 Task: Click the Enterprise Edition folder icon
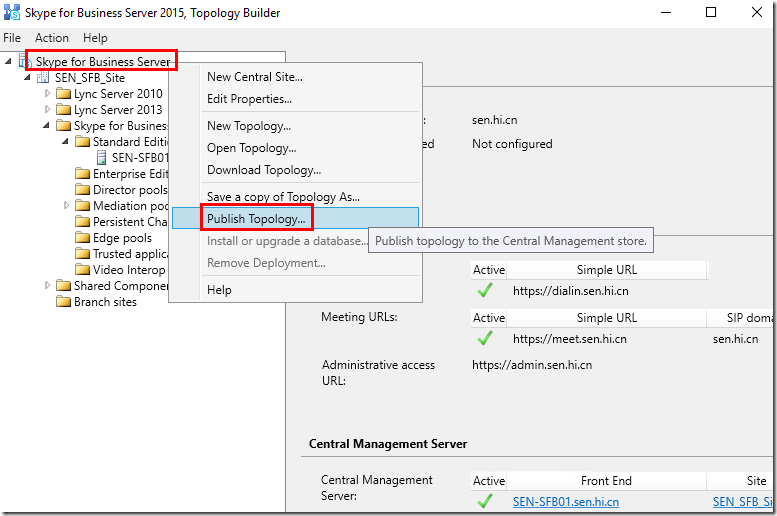(x=82, y=173)
